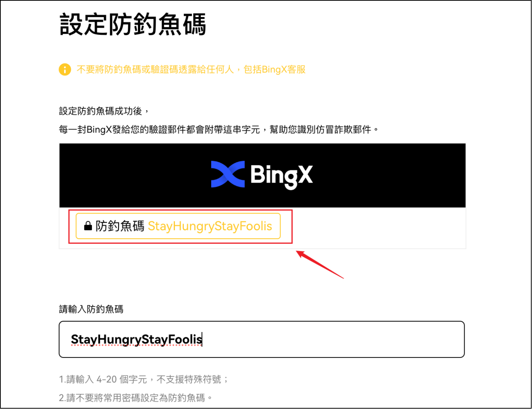Click the yellow-bordered anti-phishing code box
Screen dimensions: 532x409
[178, 226]
